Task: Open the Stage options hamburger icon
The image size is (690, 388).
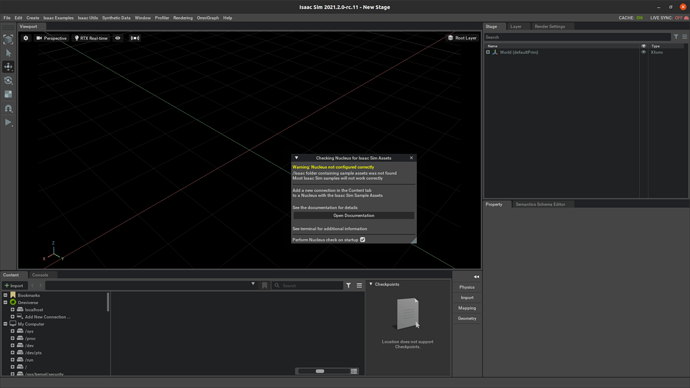Action: pyautogui.click(x=685, y=37)
